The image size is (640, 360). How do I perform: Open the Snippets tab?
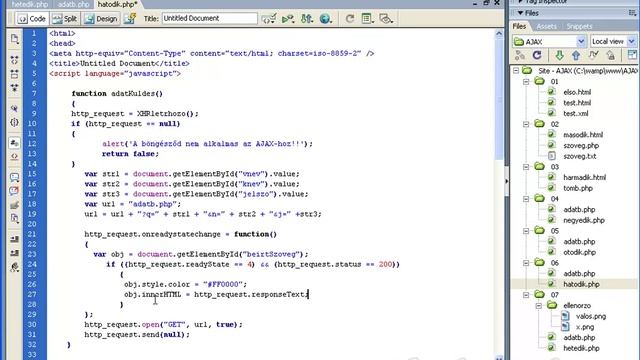pyautogui.click(x=579, y=27)
